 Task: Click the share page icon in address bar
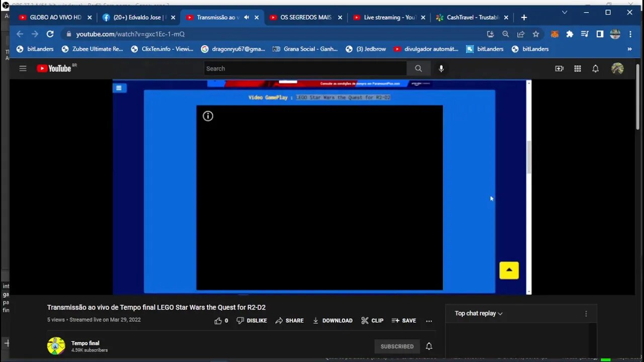tap(521, 34)
